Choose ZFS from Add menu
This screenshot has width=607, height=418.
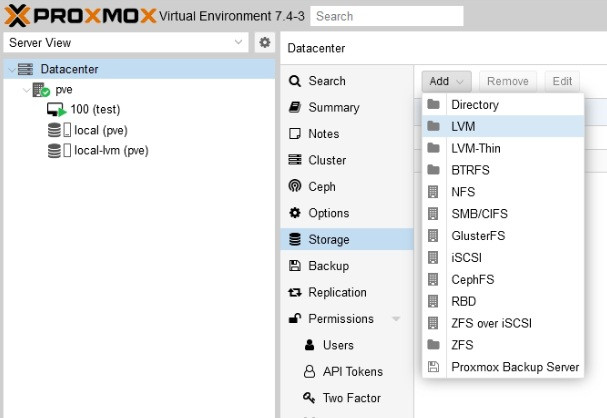click(x=503, y=345)
